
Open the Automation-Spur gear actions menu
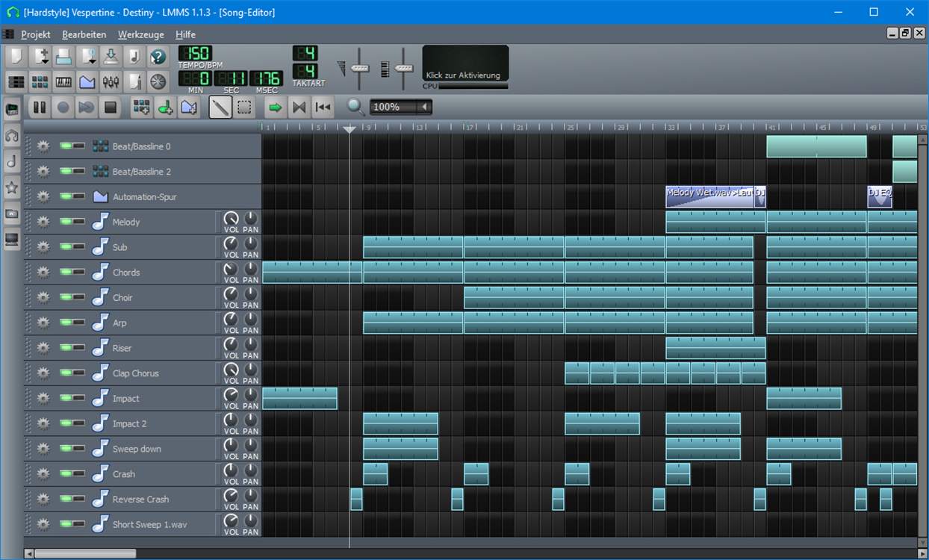tap(43, 196)
